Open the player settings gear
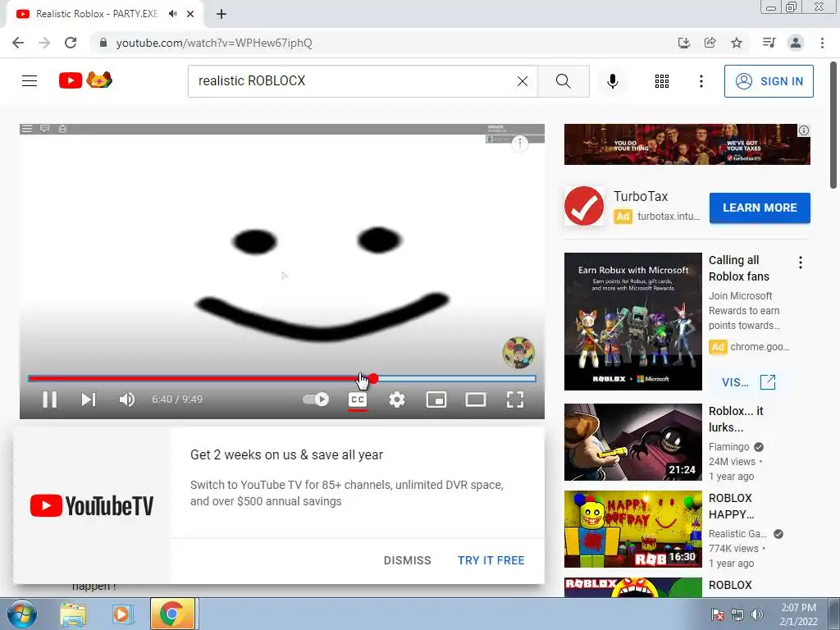The height and width of the screenshot is (630, 840). [397, 399]
